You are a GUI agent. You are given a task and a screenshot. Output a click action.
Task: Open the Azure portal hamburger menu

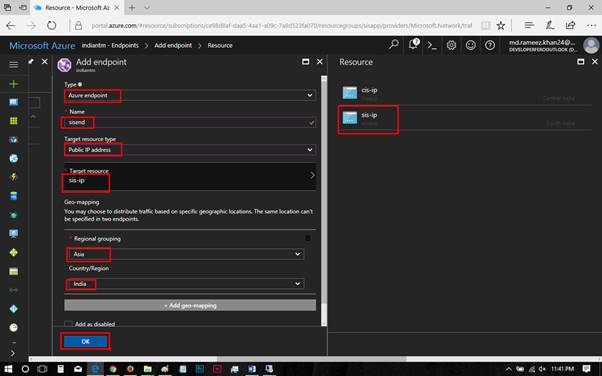13,65
